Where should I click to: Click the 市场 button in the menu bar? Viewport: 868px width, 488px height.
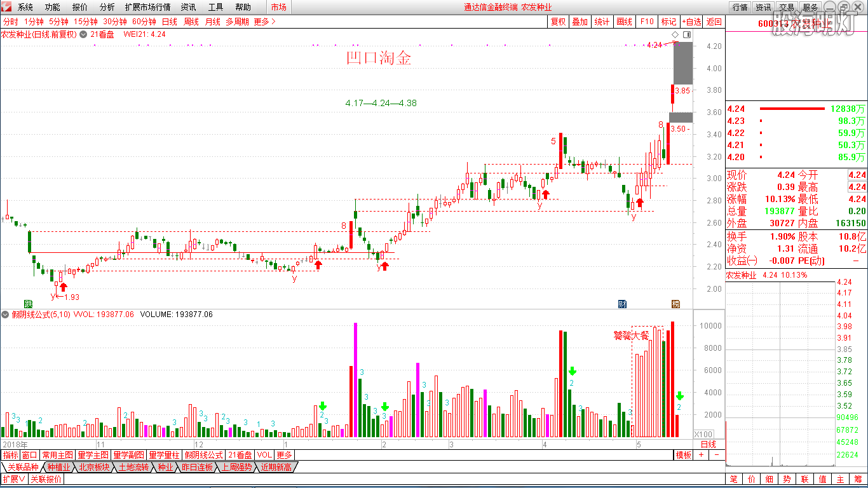point(278,7)
